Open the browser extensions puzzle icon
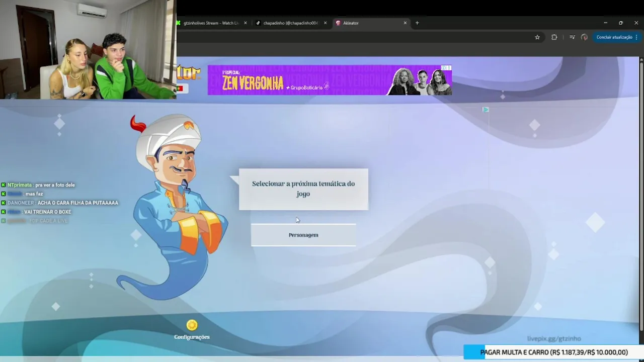Screen dimensions: 644x362 pos(554,37)
